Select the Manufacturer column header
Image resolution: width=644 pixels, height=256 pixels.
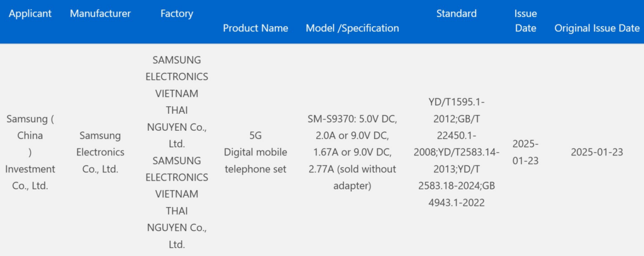click(x=101, y=13)
